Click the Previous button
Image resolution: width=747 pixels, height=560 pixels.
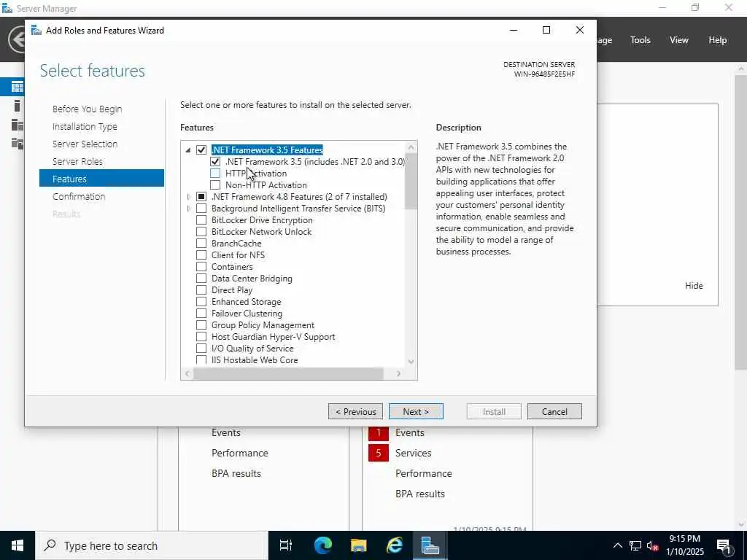click(x=355, y=411)
